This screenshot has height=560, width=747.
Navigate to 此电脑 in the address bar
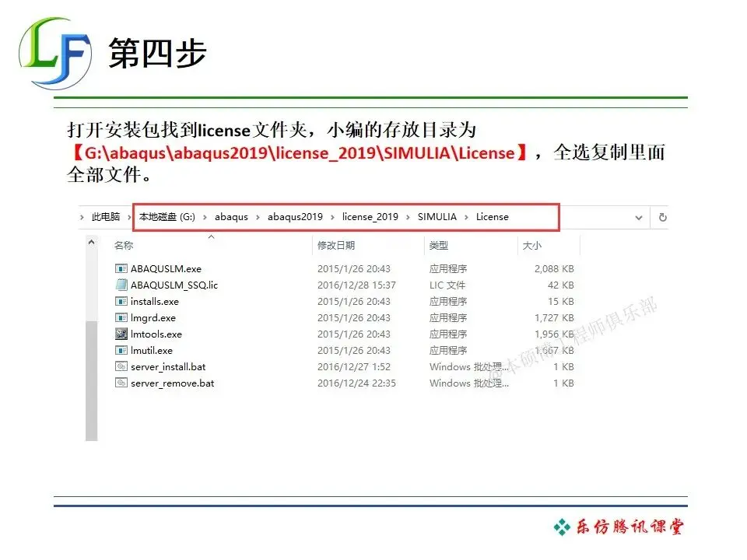[106, 217]
